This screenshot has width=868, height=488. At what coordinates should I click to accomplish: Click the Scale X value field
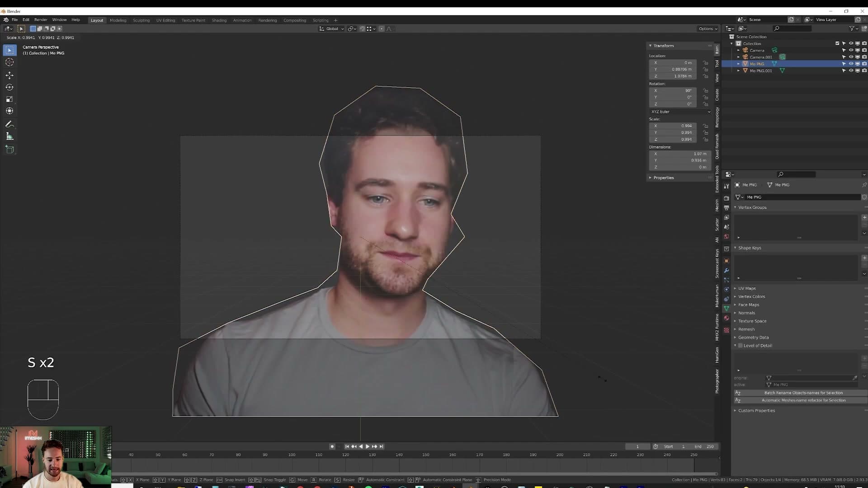tap(673, 126)
